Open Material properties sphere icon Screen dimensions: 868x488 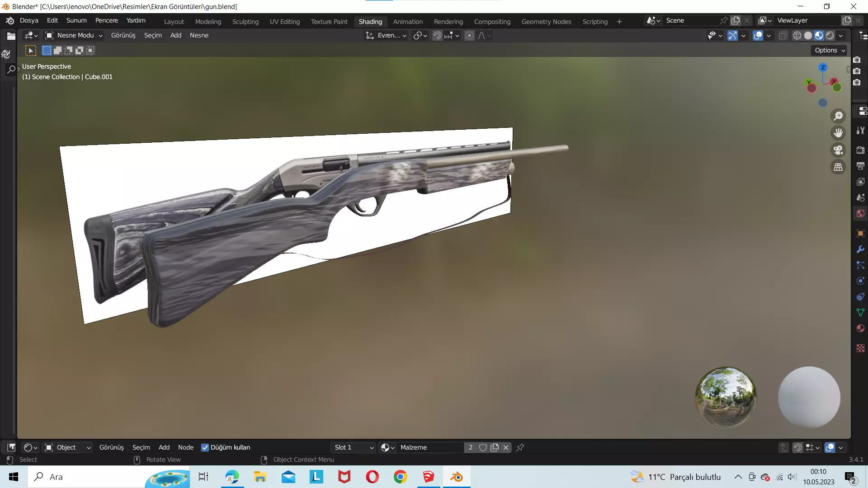(860, 328)
